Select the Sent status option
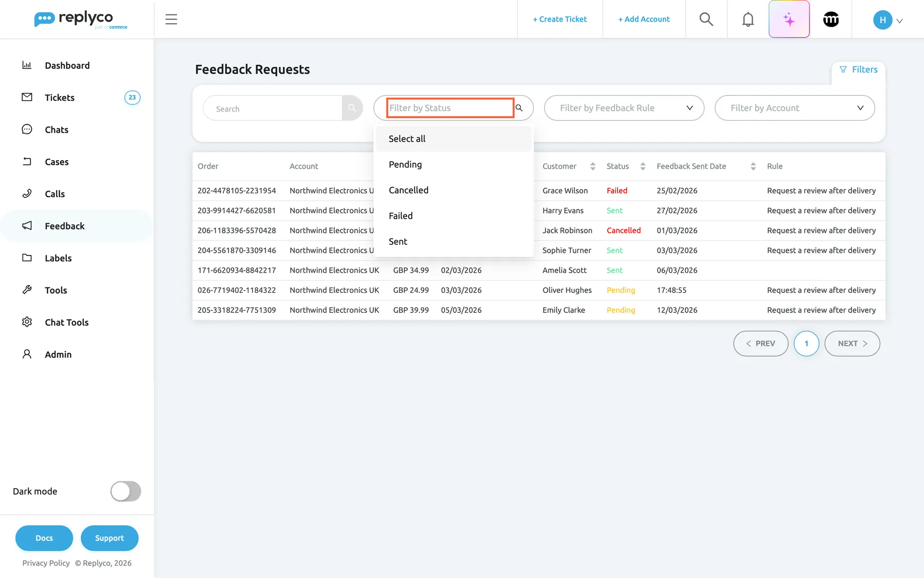The width and height of the screenshot is (924, 578). (x=453, y=241)
